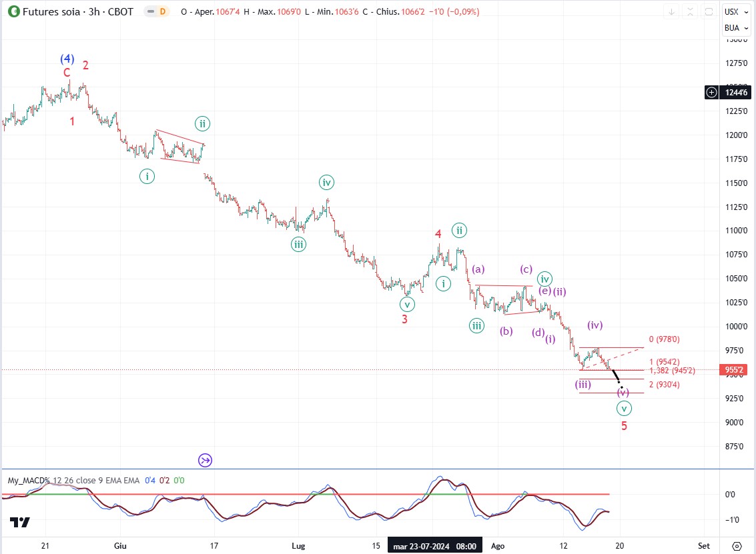Click the −1'0 (−0,09%) change value

(454, 11)
